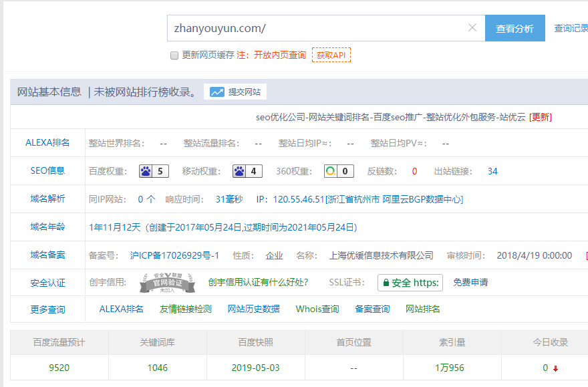588x387 pixels.
Task: Click the 百度权重 value 5
Action: [160, 171]
